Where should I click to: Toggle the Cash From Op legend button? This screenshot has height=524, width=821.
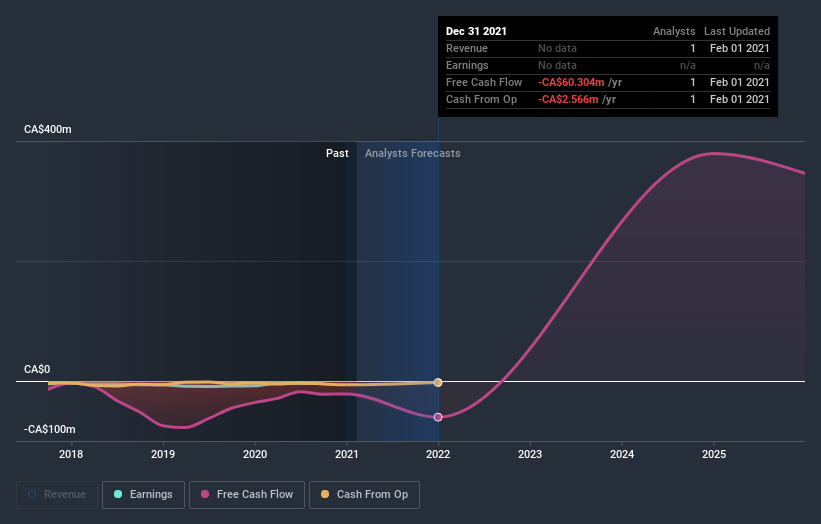364,495
